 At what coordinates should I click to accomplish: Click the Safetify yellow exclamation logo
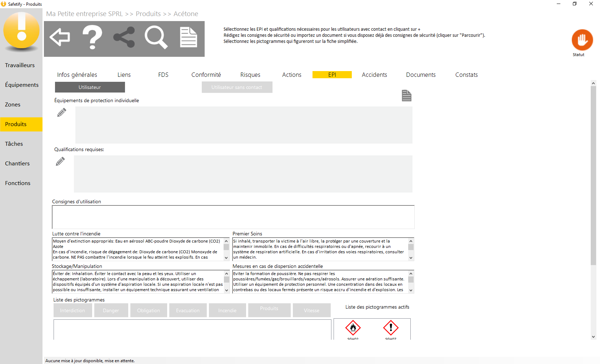21,30
